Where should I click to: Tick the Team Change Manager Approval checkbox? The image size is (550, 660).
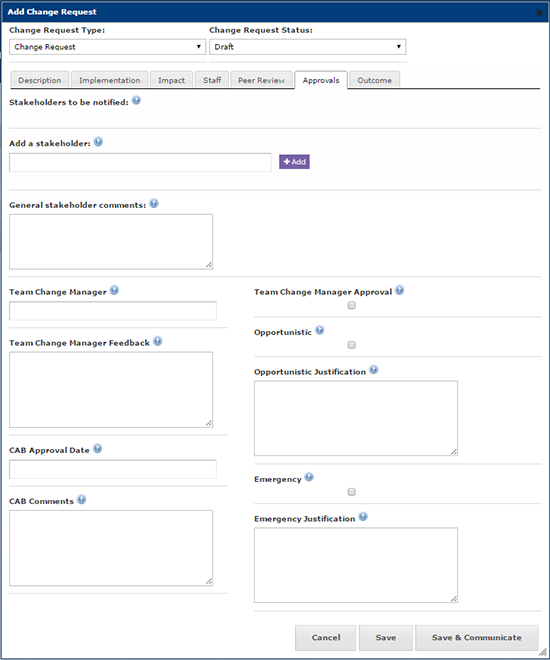(x=352, y=305)
